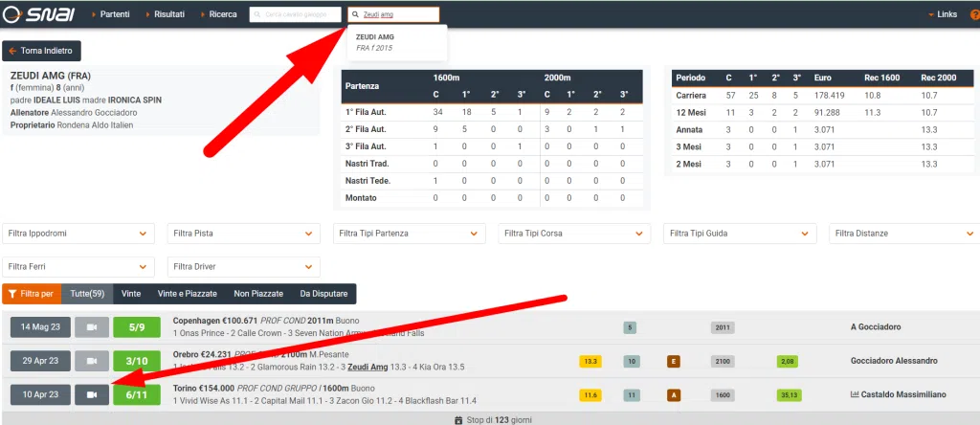Click Montato row label
Viewport: 980px width, 425px height.
[x=360, y=198]
